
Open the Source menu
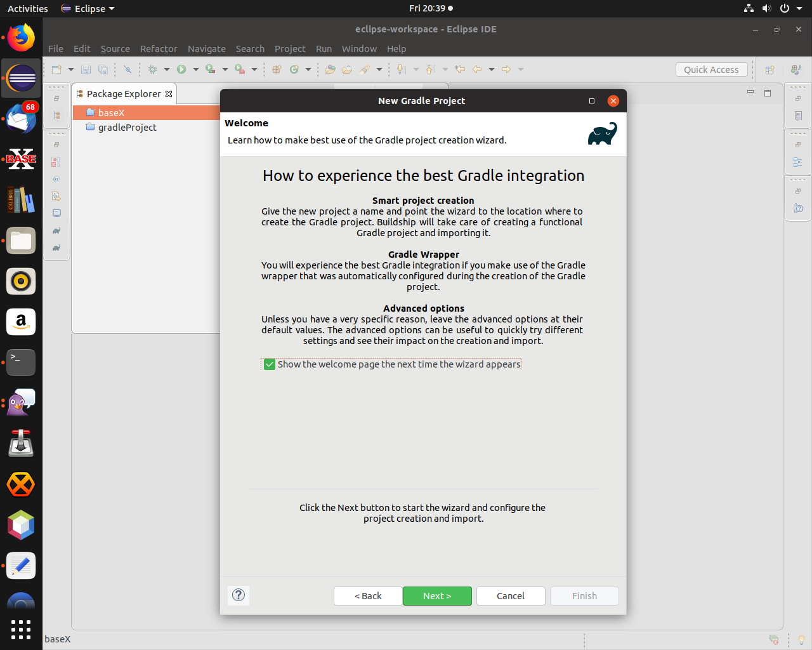click(115, 49)
